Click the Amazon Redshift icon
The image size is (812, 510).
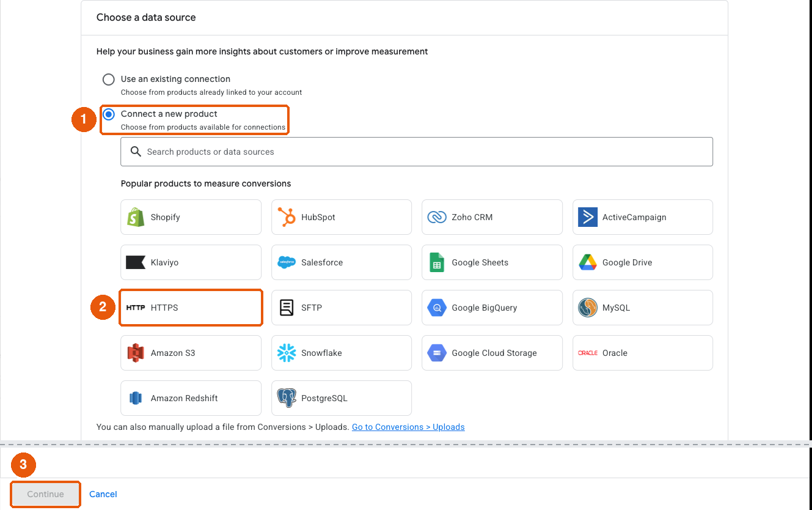pyautogui.click(x=136, y=398)
